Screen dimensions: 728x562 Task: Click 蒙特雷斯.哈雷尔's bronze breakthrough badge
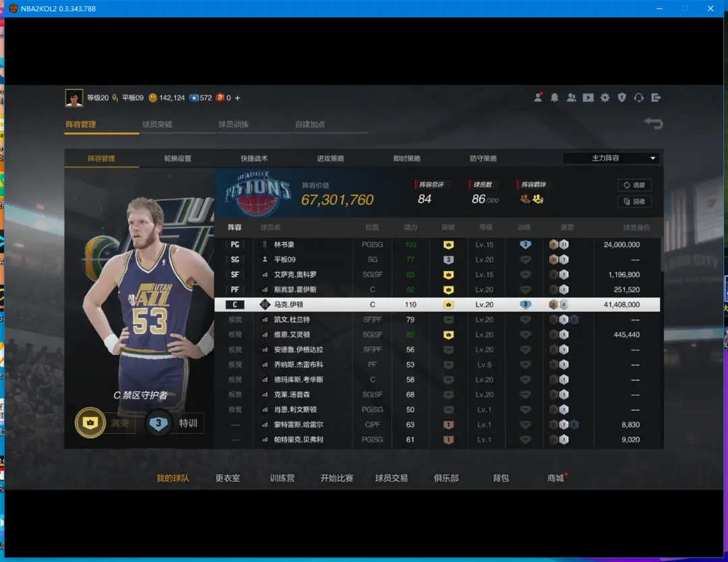[448, 424]
